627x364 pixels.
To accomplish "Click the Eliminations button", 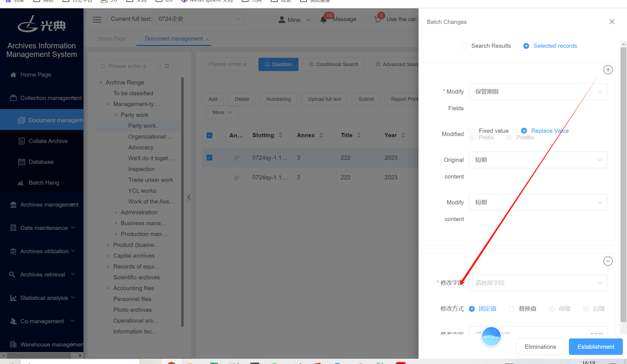I will tap(540, 347).
